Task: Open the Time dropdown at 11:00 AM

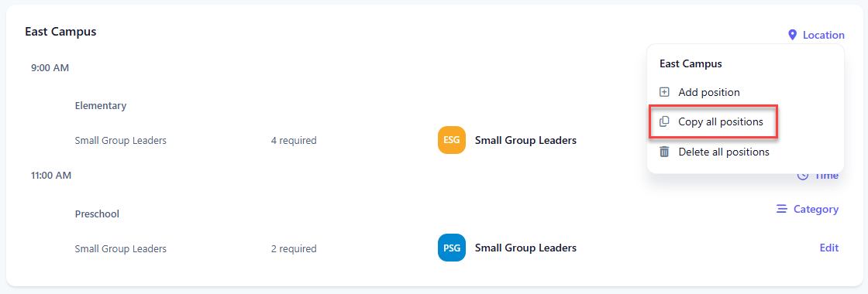Action: point(818,176)
